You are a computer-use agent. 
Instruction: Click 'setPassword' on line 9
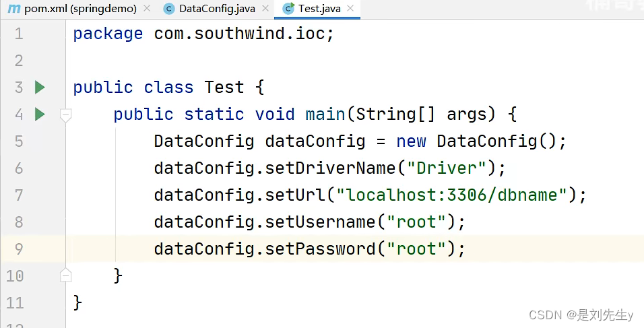coord(321,249)
